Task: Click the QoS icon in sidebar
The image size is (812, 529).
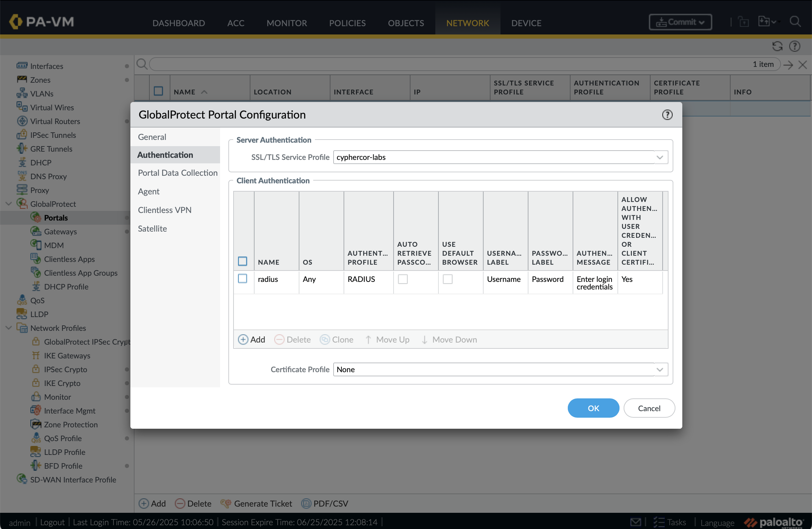Action: pos(22,300)
